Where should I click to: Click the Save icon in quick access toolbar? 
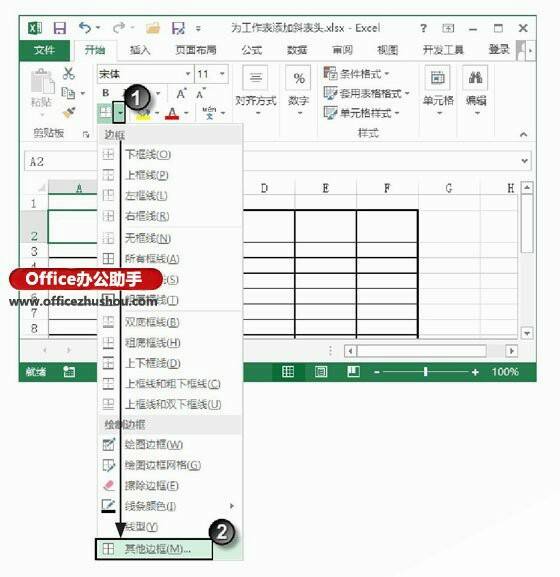click(60, 28)
